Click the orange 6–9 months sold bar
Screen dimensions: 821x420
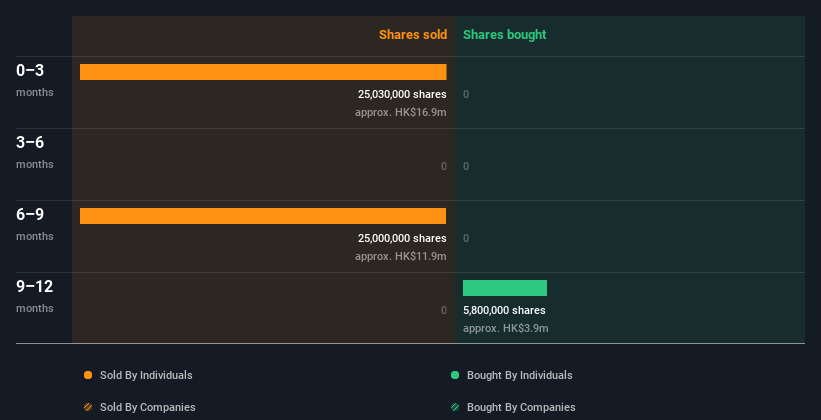click(263, 216)
